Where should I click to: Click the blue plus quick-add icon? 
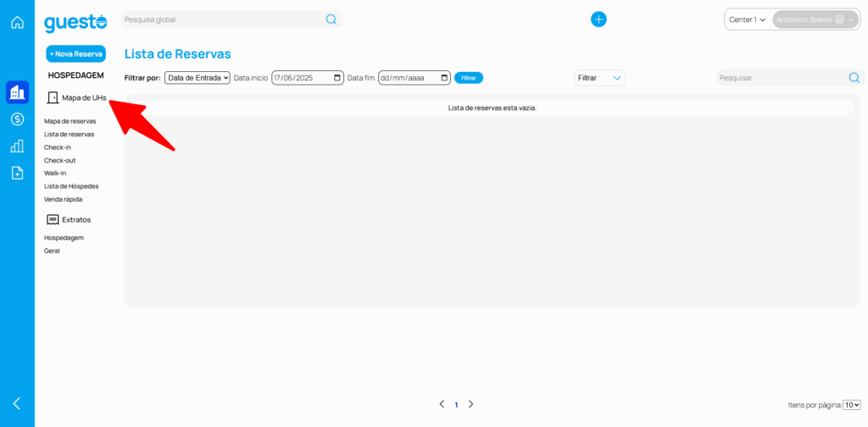click(598, 19)
